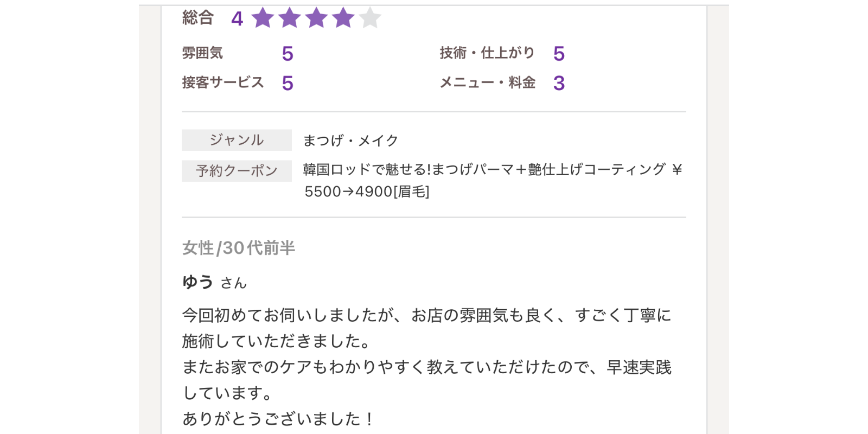
Task: Click the 予約クーポン label box
Action: pyautogui.click(x=237, y=171)
